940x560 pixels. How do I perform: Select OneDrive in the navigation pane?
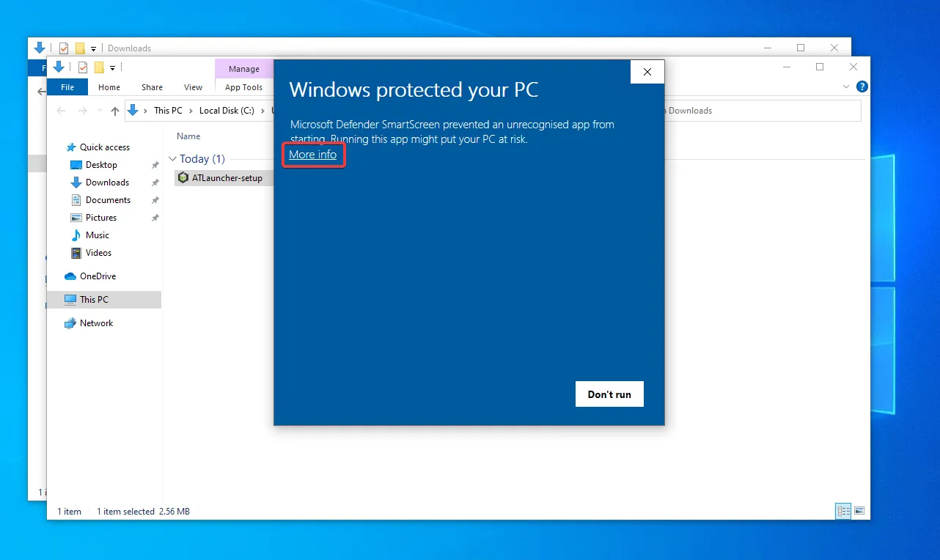(97, 276)
